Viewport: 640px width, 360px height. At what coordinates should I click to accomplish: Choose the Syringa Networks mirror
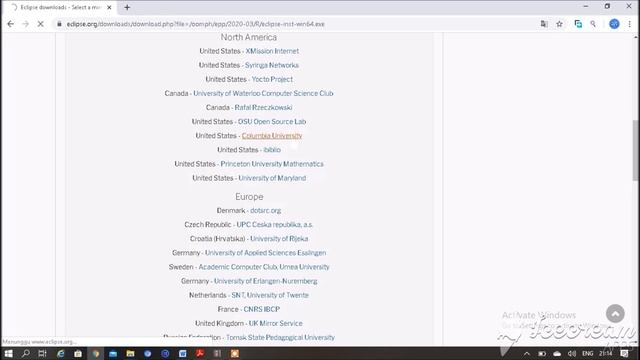272,65
